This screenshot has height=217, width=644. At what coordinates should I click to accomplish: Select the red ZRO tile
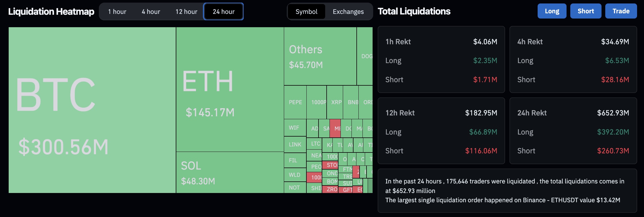(x=330, y=189)
